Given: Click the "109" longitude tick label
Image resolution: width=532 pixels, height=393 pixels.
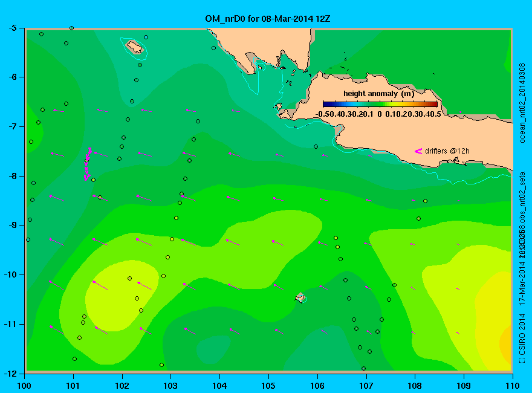Looking at the screenshot, I should [464, 386].
